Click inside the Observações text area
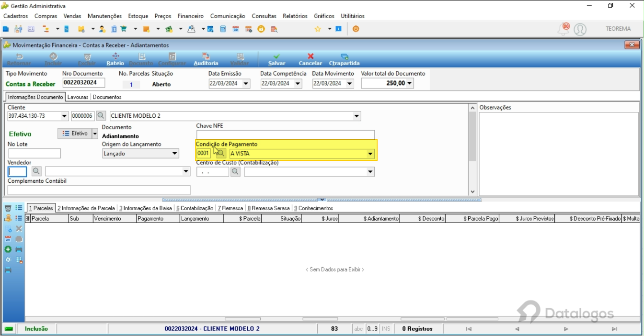644x336 pixels. pyautogui.click(x=559, y=154)
